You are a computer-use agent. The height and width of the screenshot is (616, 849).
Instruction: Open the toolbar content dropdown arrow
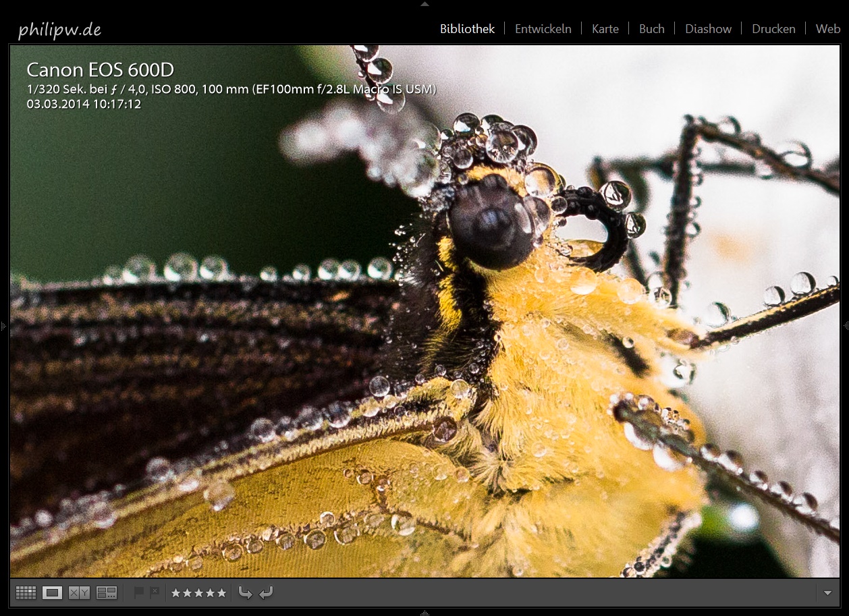point(828,593)
